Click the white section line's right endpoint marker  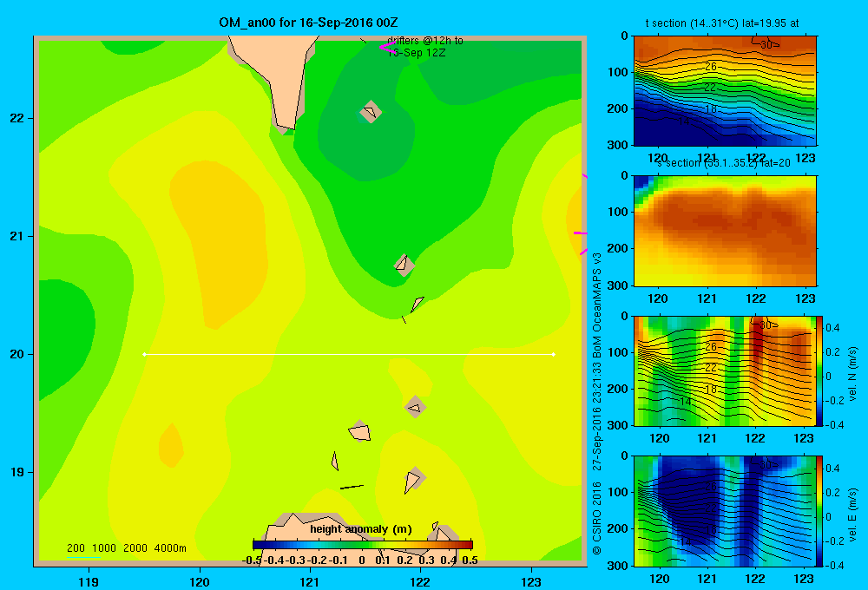click(x=554, y=354)
